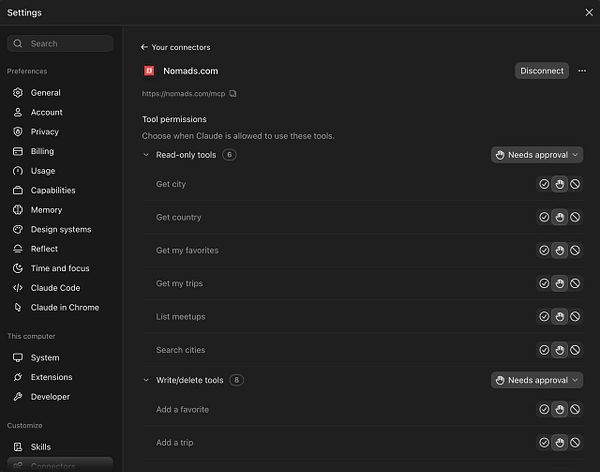Set Add a favorite to needs approval
This screenshot has width=600, height=472.
pyautogui.click(x=559, y=409)
